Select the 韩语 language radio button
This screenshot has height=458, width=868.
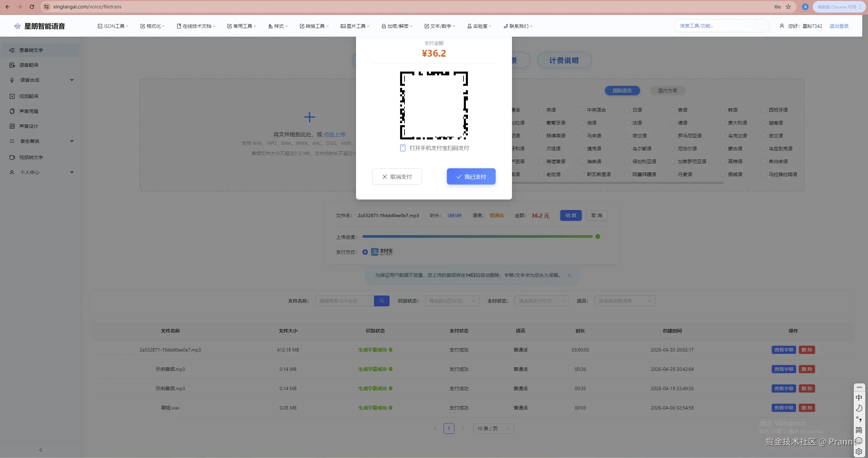(x=723, y=110)
